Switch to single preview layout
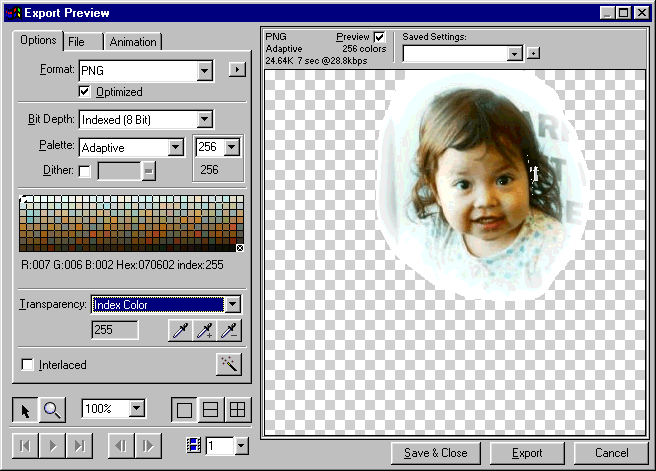Viewport: 656px width, 471px height. coord(185,409)
